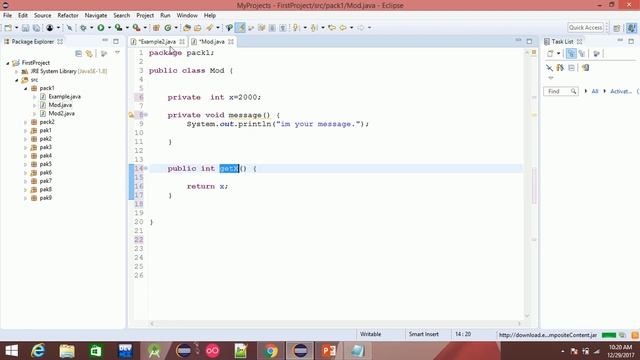The width and height of the screenshot is (640, 360).
Task: Select the pak9 package
Action: tap(45, 198)
